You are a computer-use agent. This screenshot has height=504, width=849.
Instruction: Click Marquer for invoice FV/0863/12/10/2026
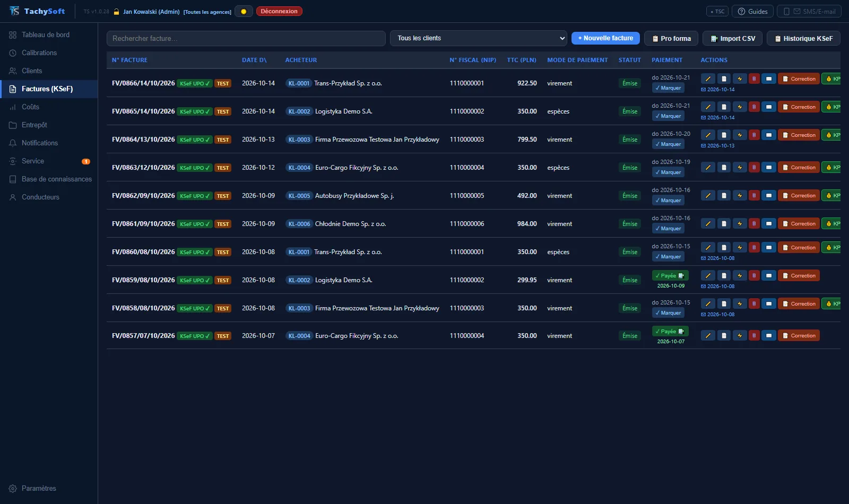coord(668,172)
